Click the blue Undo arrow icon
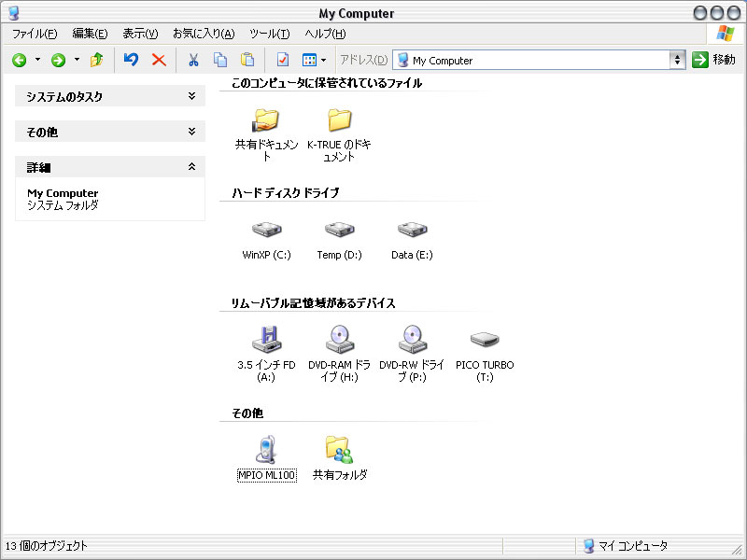Screen dimensions: 747x560 [x=131, y=60]
